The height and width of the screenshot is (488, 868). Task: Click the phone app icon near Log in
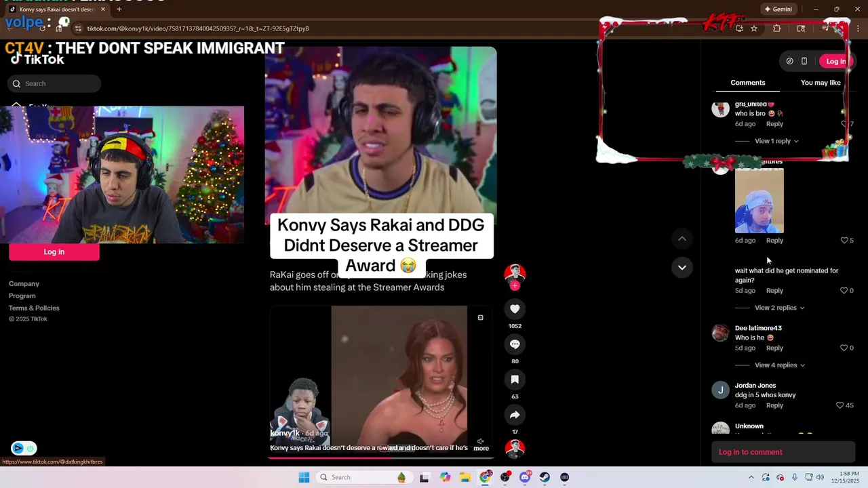pos(804,61)
